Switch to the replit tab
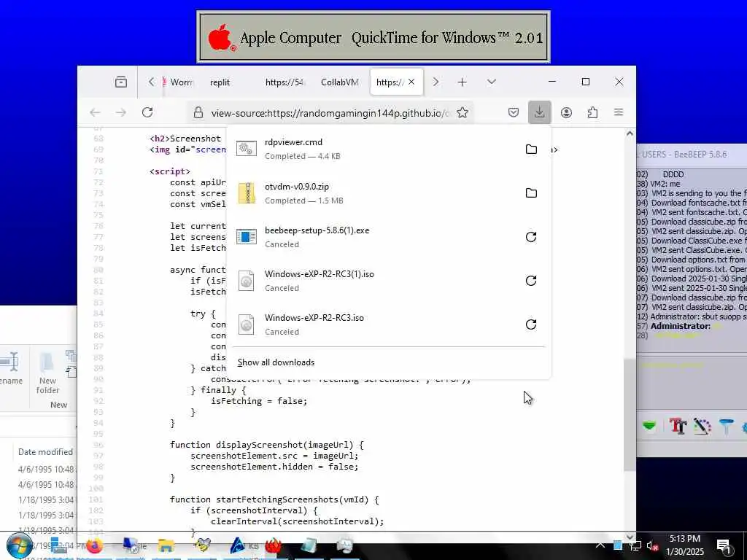The width and height of the screenshot is (747, 560). [220, 82]
